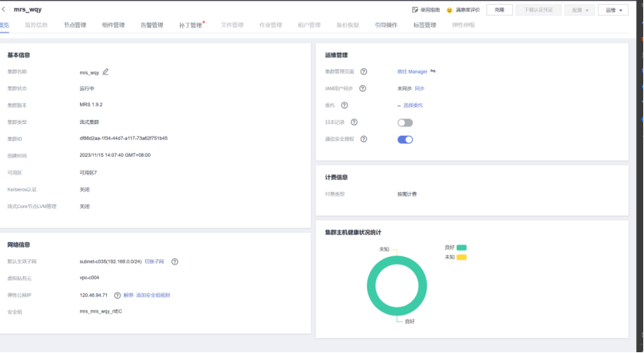Switch to the 节点管理 tab
Viewport: 644px width, 353px height.
coord(74,25)
